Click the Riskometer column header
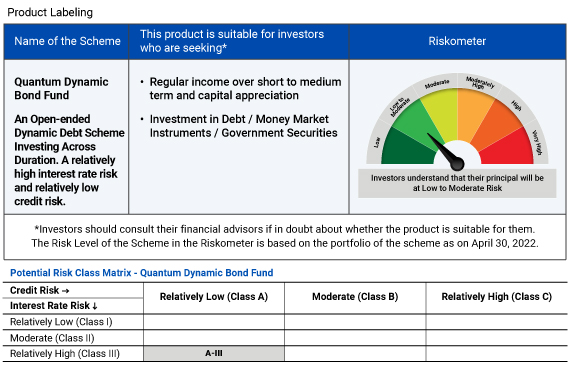The width and height of the screenshot is (570, 365). (457, 41)
